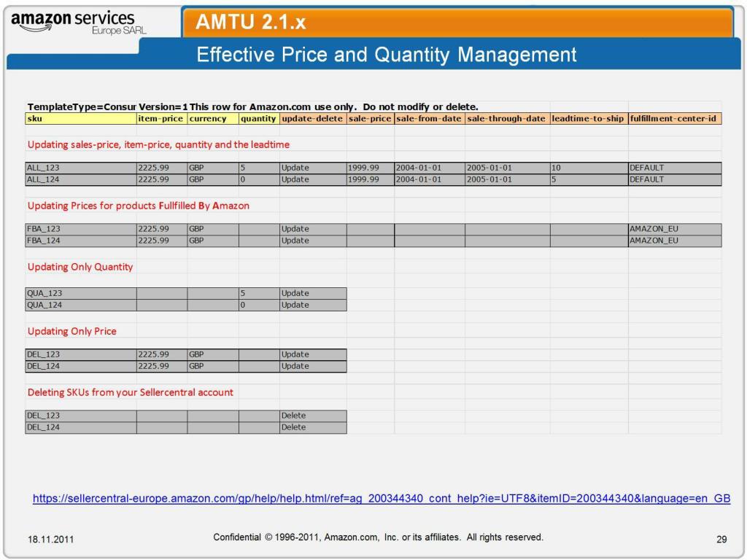Click the quantity 5 cell in row QUA_123

tap(259, 293)
